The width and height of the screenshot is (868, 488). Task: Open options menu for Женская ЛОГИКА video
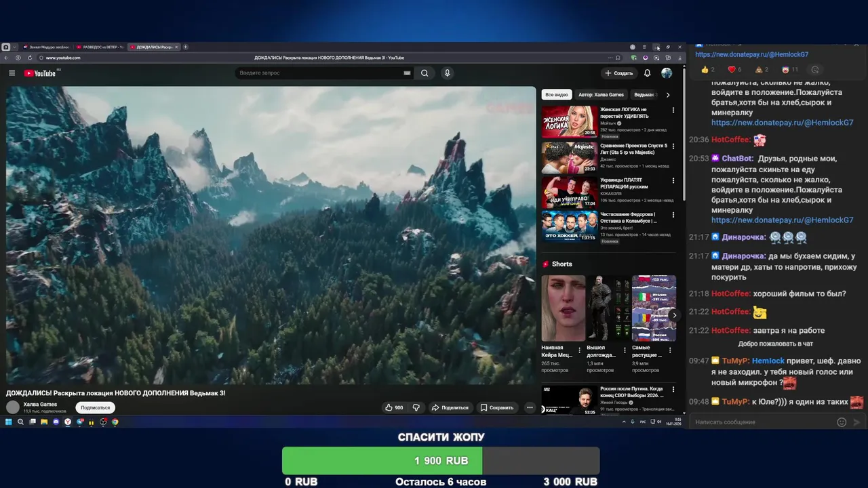pos(673,110)
